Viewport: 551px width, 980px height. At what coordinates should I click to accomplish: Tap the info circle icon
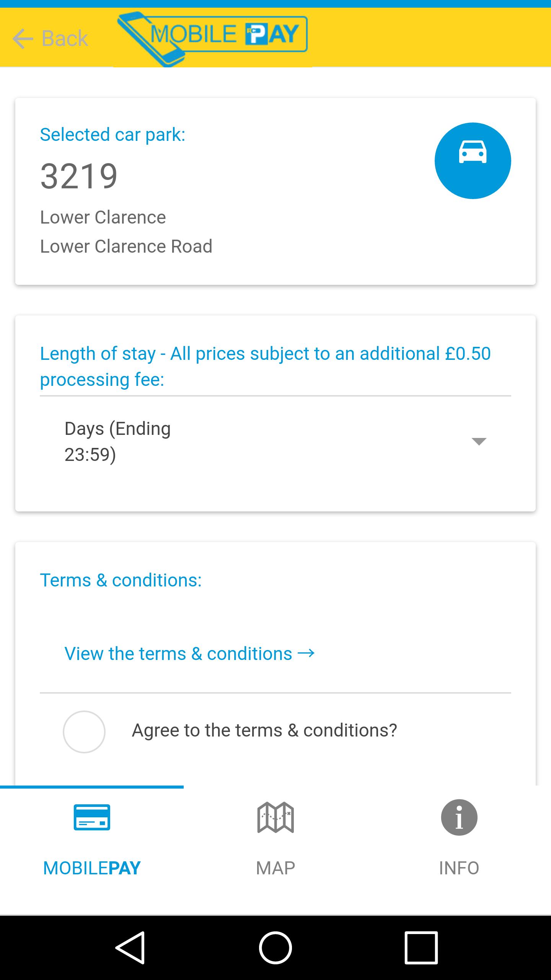tap(459, 817)
